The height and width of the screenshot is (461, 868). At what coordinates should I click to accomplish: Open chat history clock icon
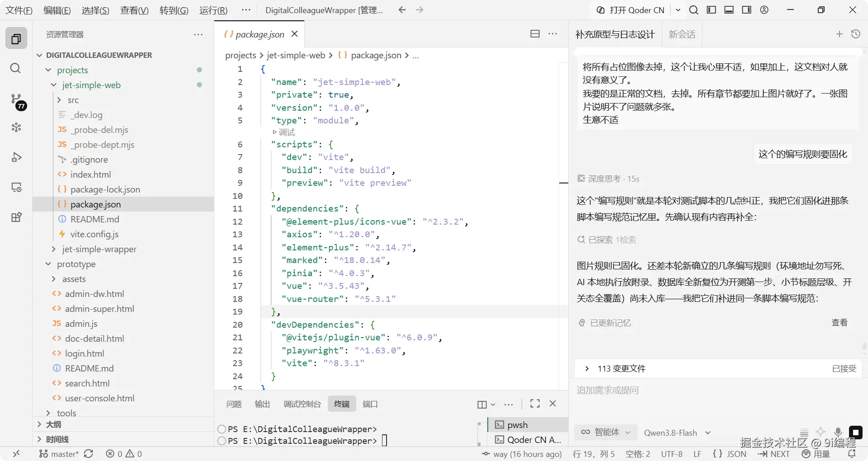click(856, 34)
